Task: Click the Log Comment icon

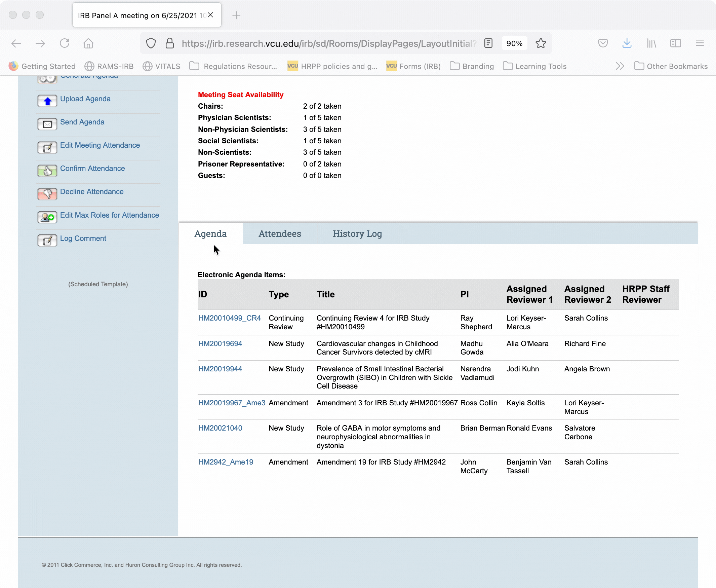Action: click(x=47, y=241)
